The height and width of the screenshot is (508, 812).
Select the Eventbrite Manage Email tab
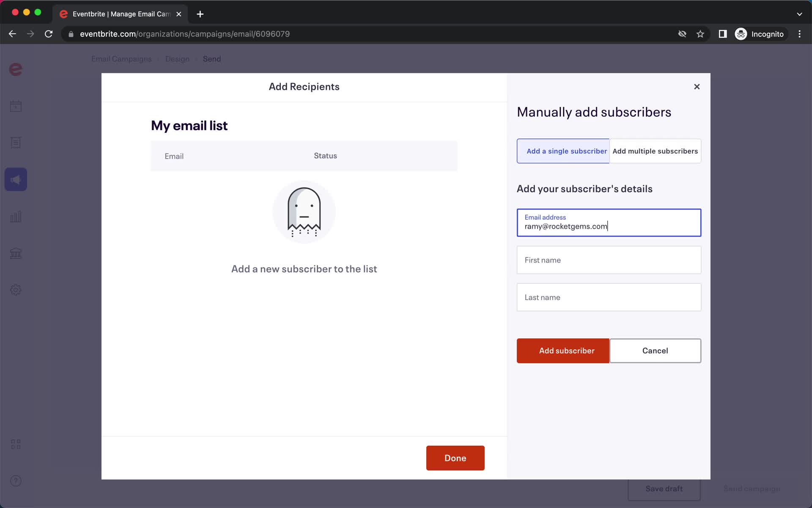coord(121,14)
